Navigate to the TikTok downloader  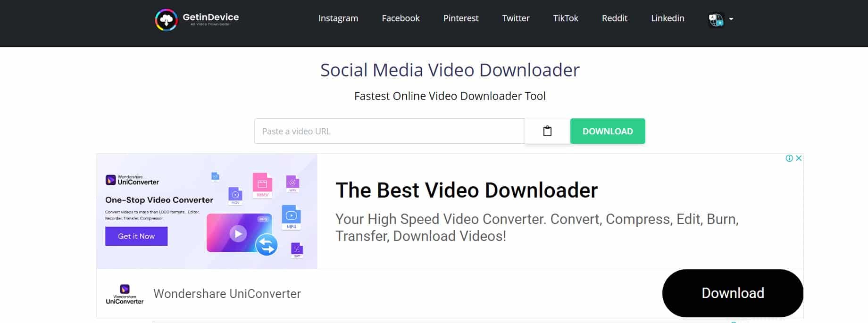pos(565,18)
